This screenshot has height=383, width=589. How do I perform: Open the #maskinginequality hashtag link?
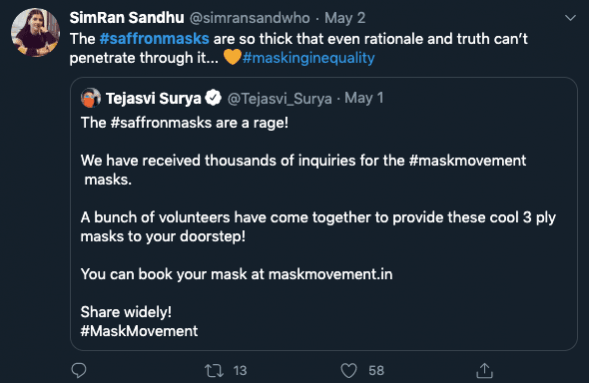point(309,58)
